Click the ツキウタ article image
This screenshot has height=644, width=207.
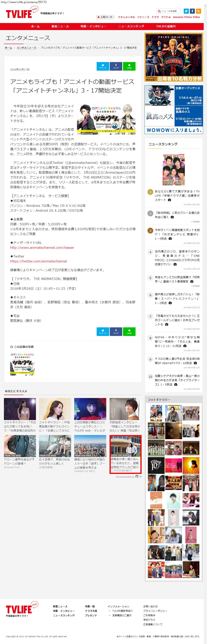(106, 119)
